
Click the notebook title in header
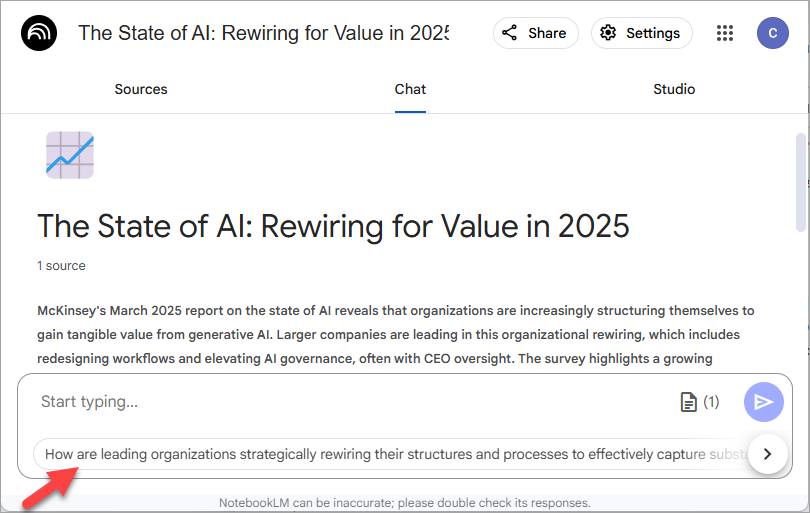tap(263, 33)
